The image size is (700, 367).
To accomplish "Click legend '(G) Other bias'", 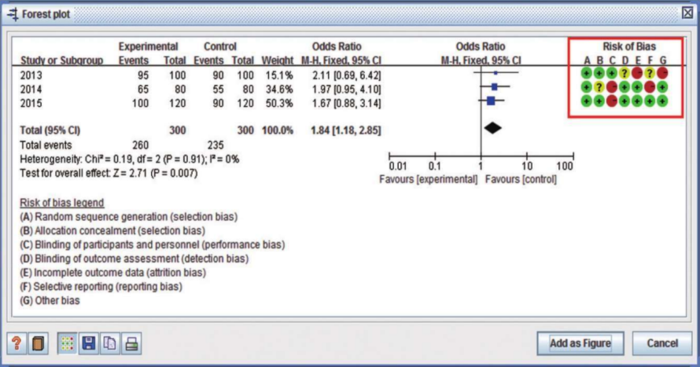I will point(50,300).
